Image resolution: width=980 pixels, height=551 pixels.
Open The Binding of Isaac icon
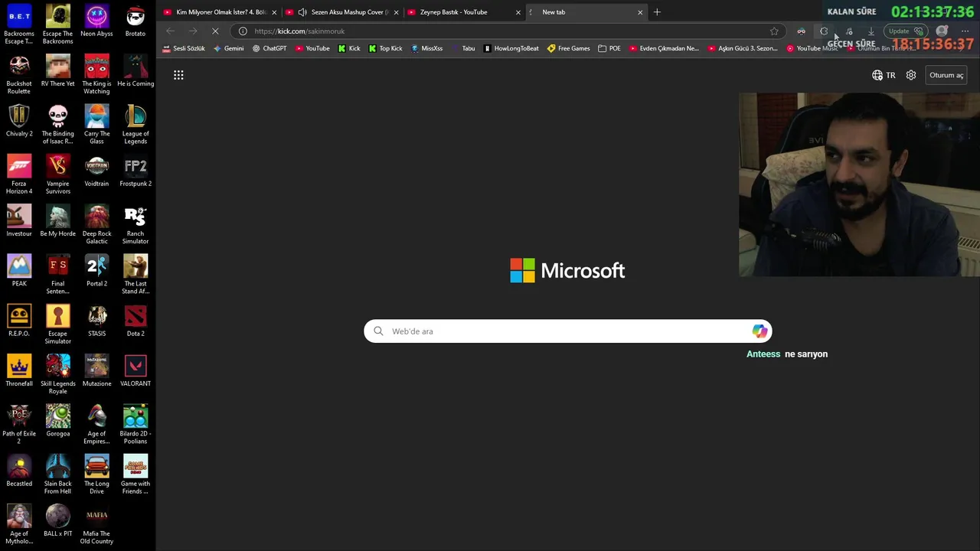click(x=57, y=124)
